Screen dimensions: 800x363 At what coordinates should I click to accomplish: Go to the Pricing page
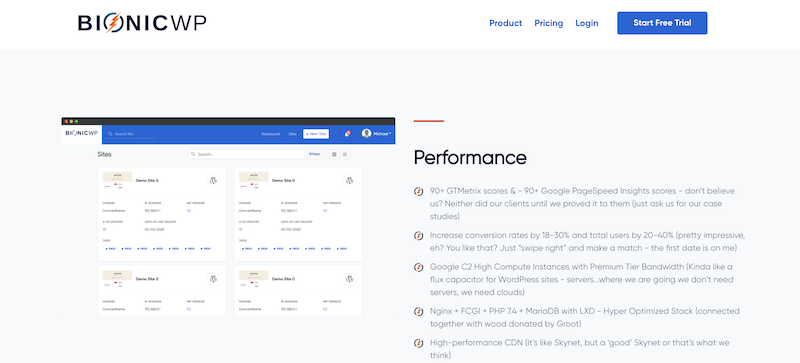548,23
